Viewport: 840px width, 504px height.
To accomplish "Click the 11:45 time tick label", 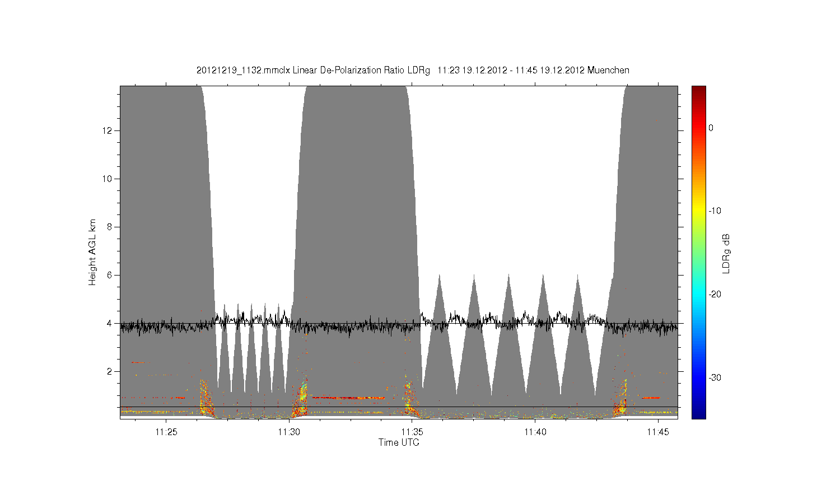I will 659,432.
